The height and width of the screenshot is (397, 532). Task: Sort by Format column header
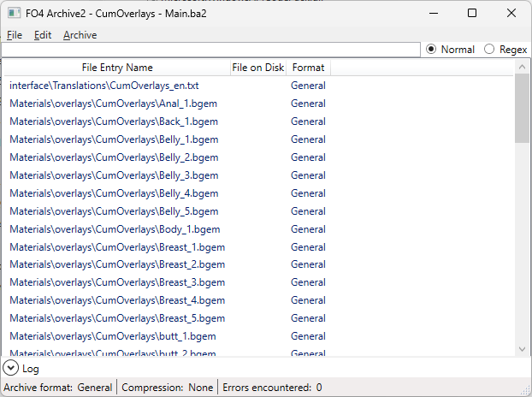point(308,68)
